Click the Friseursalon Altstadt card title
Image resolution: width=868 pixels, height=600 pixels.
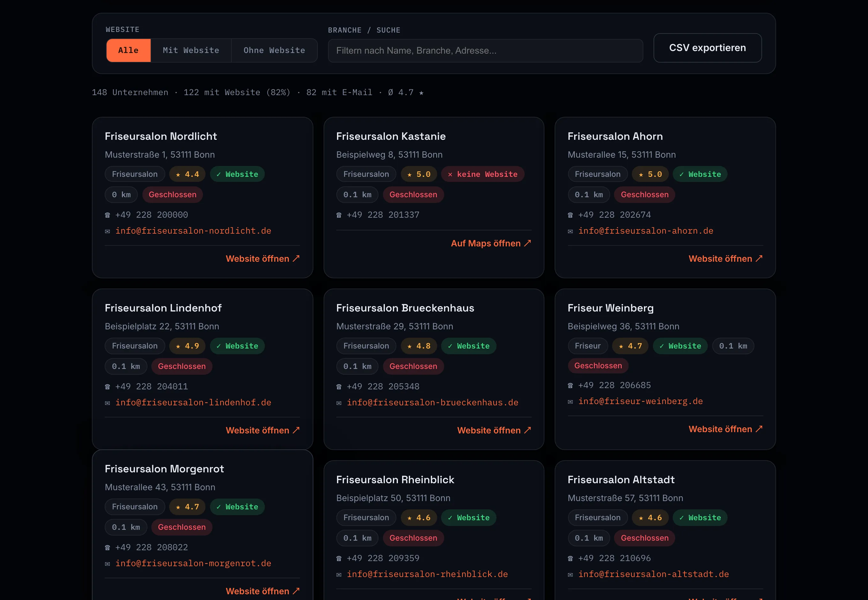coord(621,480)
